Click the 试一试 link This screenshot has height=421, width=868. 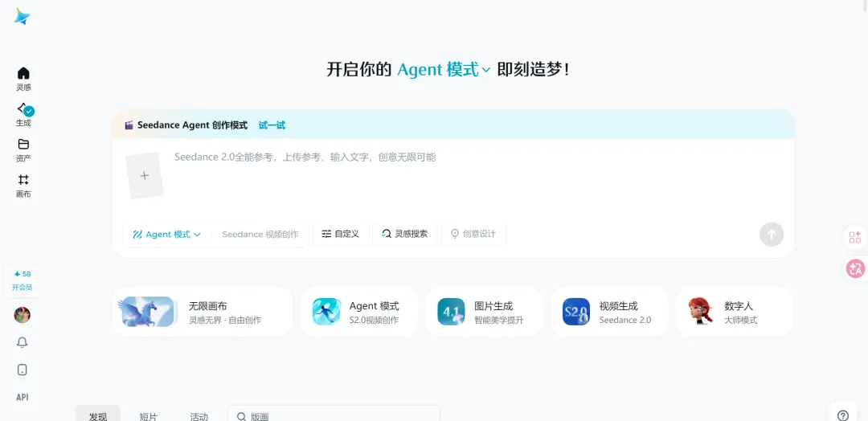[272, 125]
